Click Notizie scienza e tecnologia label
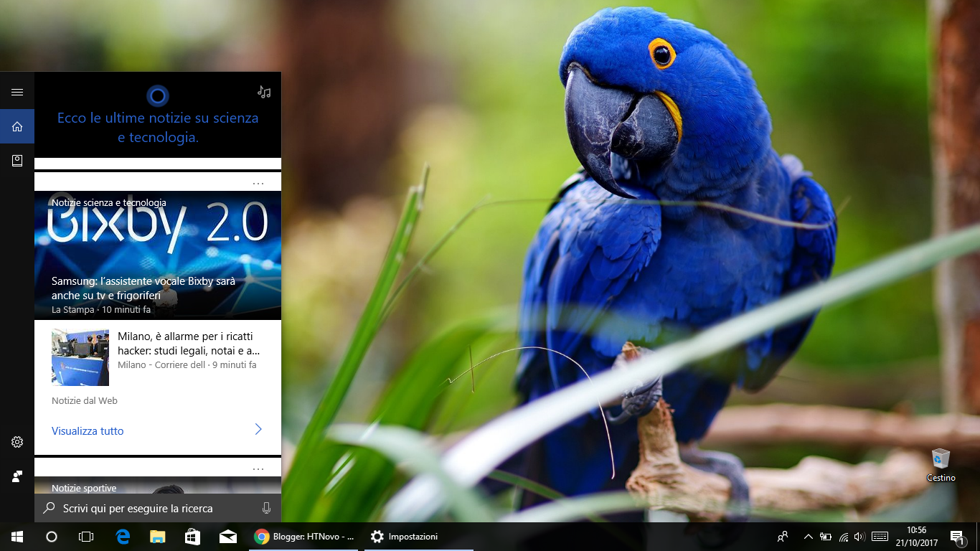 pyautogui.click(x=109, y=203)
